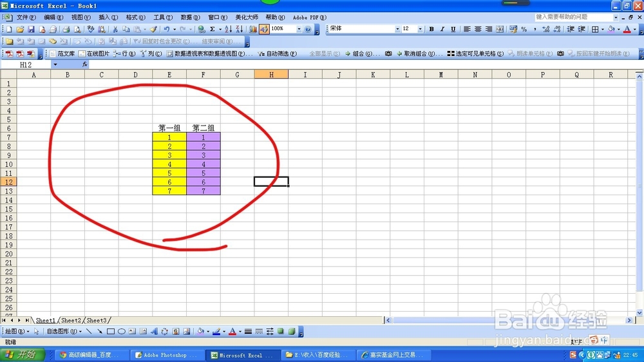
Task: Apply percent style to the cell
Action: tap(524, 29)
